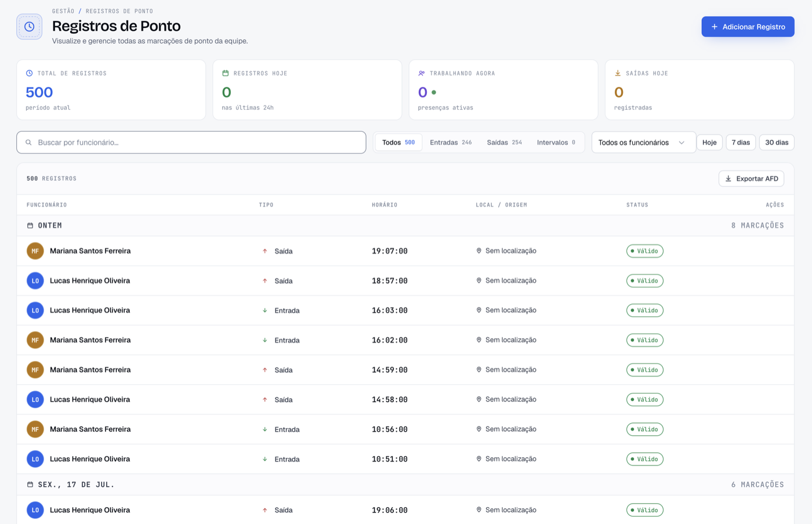Click the time 16:03:00
Image resolution: width=812 pixels, height=524 pixels.
[x=390, y=310]
